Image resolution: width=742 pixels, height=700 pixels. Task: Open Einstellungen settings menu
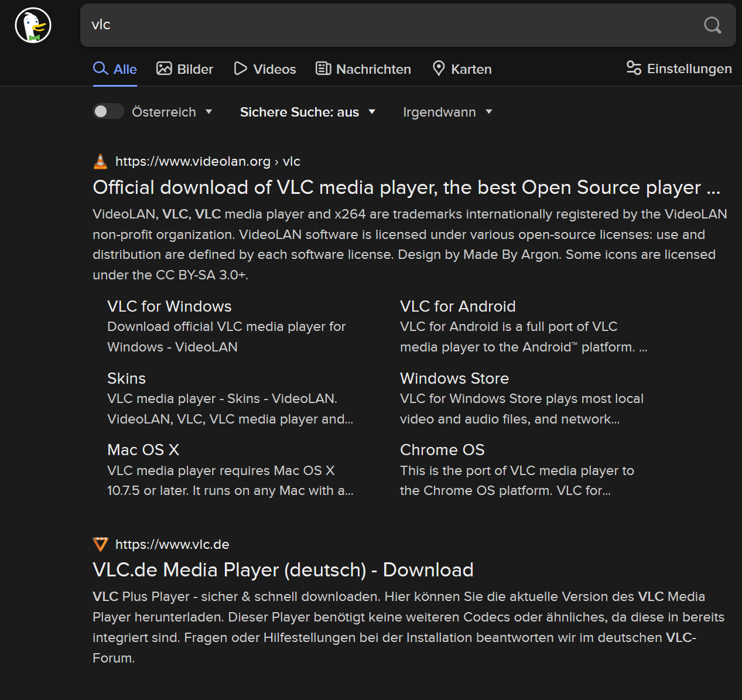(x=679, y=69)
